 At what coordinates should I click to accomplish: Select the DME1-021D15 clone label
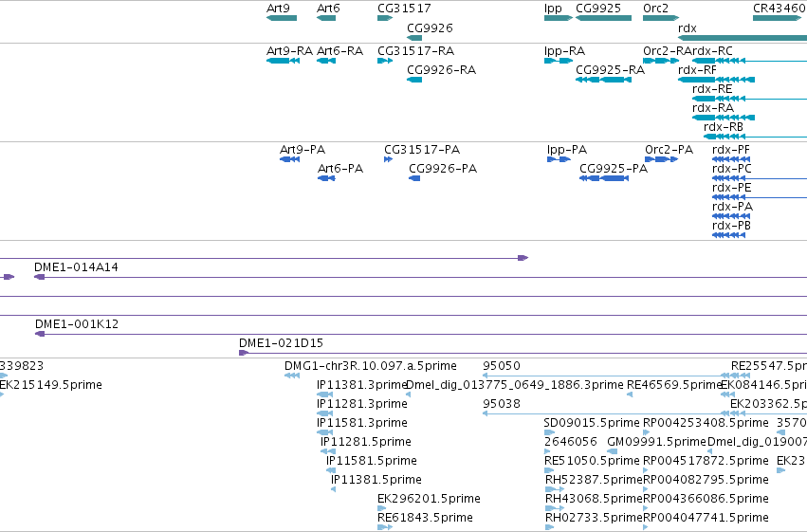(x=281, y=343)
